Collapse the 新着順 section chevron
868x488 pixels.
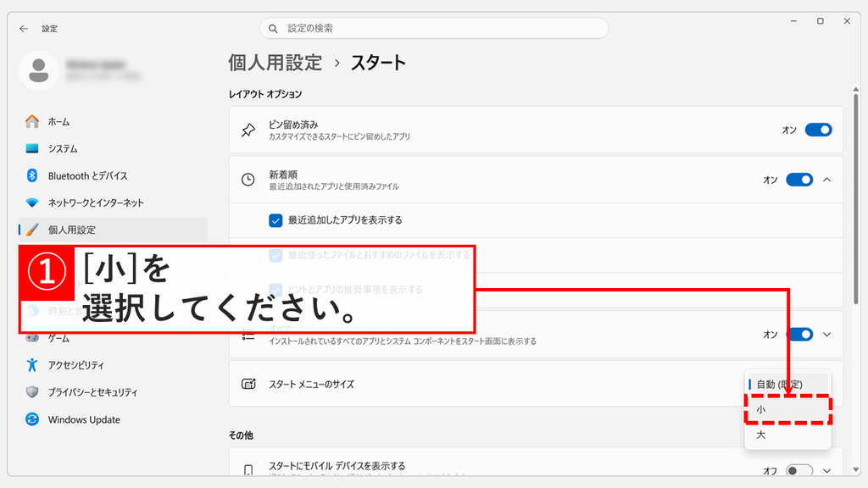click(827, 180)
